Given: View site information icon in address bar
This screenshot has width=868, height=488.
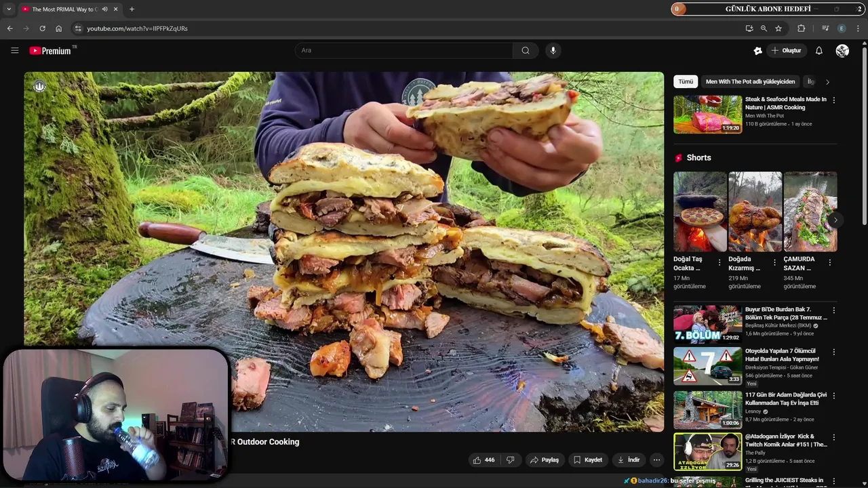Looking at the screenshot, I should click(x=78, y=28).
